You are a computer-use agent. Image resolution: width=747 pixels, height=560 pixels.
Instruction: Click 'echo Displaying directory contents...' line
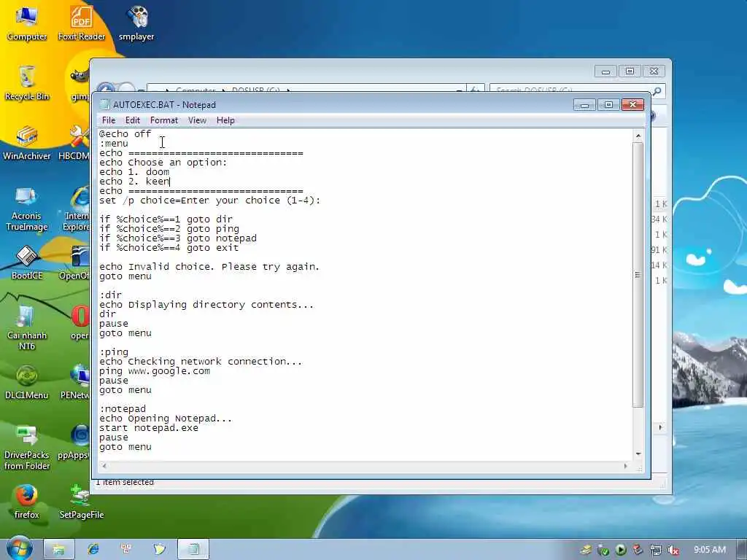(x=206, y=305)
